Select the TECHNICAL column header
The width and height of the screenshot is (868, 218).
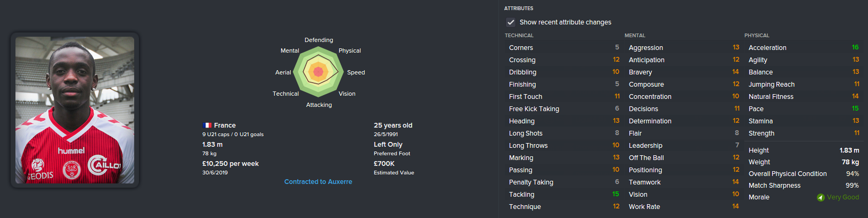pyautogui.click(x=519, y=36)
